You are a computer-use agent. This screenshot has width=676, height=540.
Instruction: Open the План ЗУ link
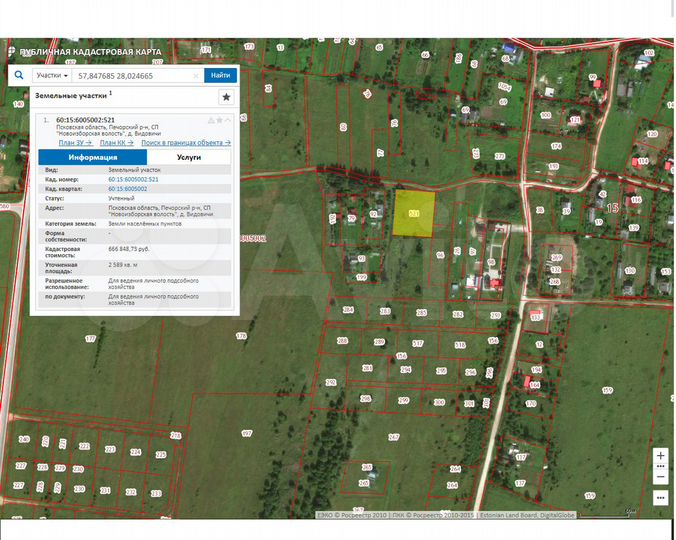(76, 143)
